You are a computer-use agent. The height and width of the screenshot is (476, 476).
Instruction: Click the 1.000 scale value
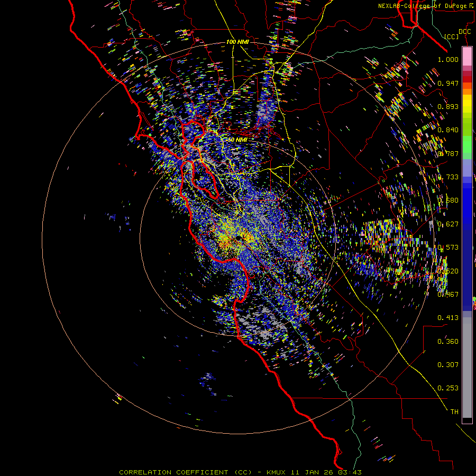(448, 59)
